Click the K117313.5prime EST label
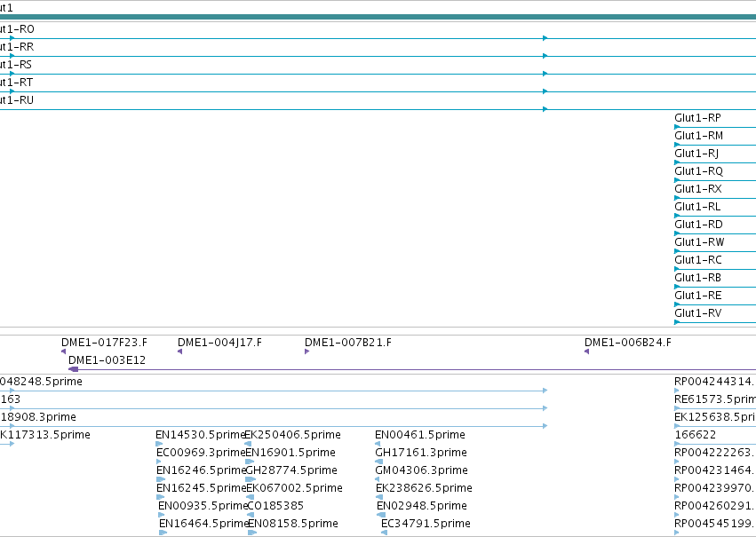 (45, 435)
